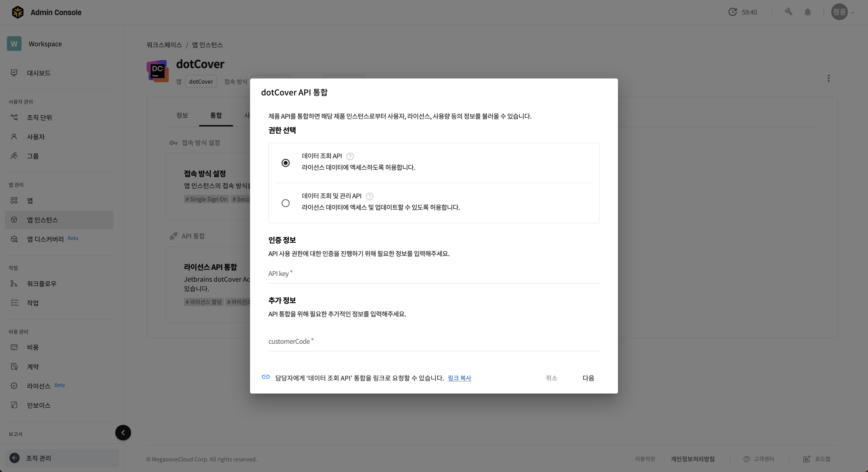This screenshot has height=472, width=868.
Task: Click the 링크 복사 link
Action: [x=459, y=378]
